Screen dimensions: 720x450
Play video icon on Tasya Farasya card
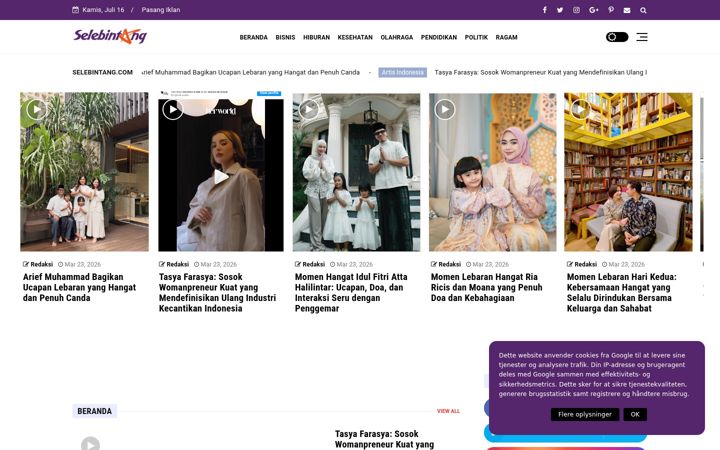pos(173,109)
